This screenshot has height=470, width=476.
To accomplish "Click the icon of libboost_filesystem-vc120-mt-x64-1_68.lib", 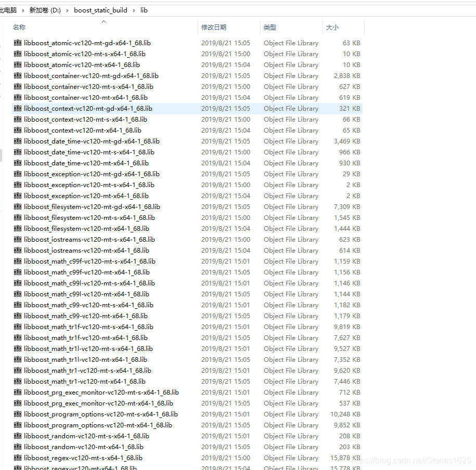I will click(x=18, y=228).
